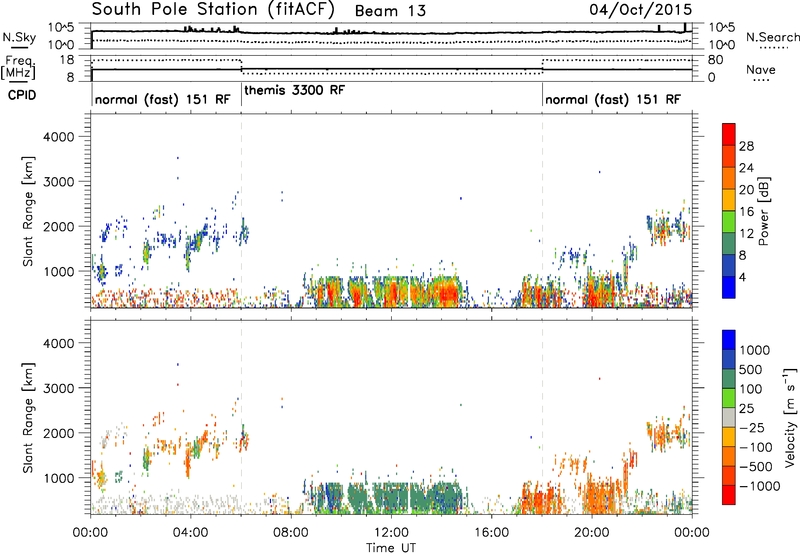Viewport: 800px width, 554px height.
Task: Click the '16' power colorbar value
Action: coord(746,212)
